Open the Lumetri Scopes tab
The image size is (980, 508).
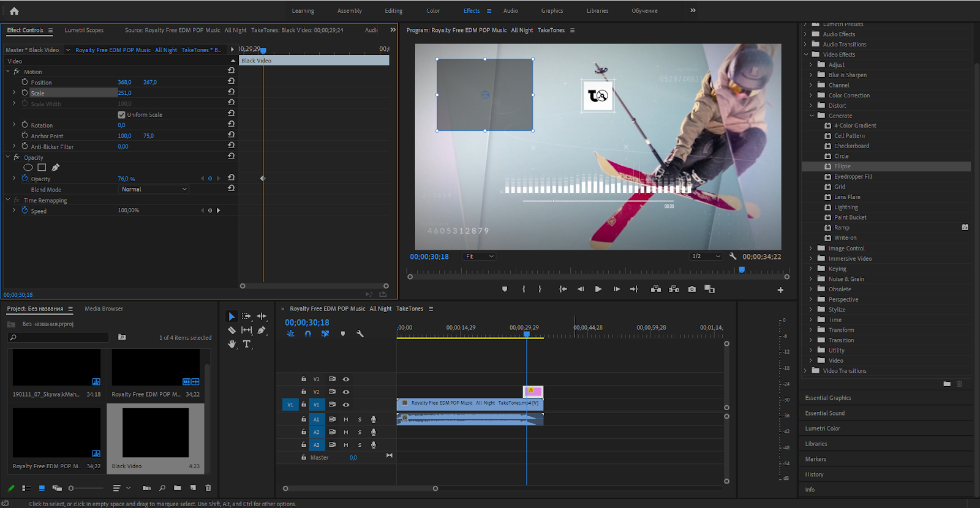click(84, 30)
